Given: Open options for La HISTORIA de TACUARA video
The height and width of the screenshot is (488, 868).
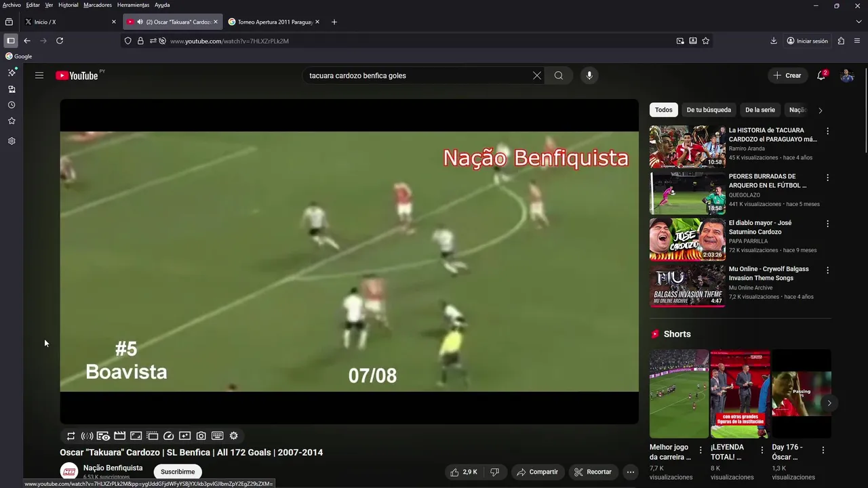Looking at the screenshot, I should click(x=827, y=131).
